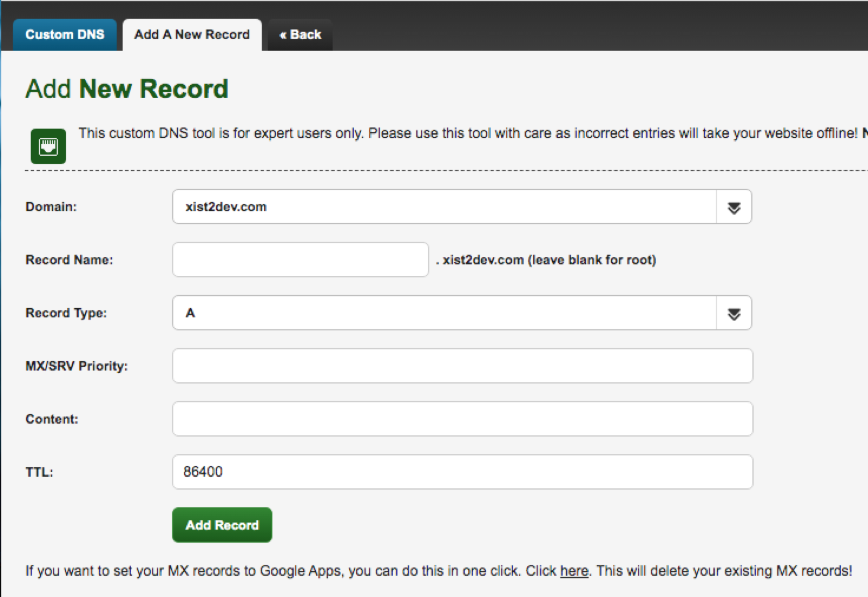Click the Content text field
Viewport: 868px width, 597px height.
[462, 419]
